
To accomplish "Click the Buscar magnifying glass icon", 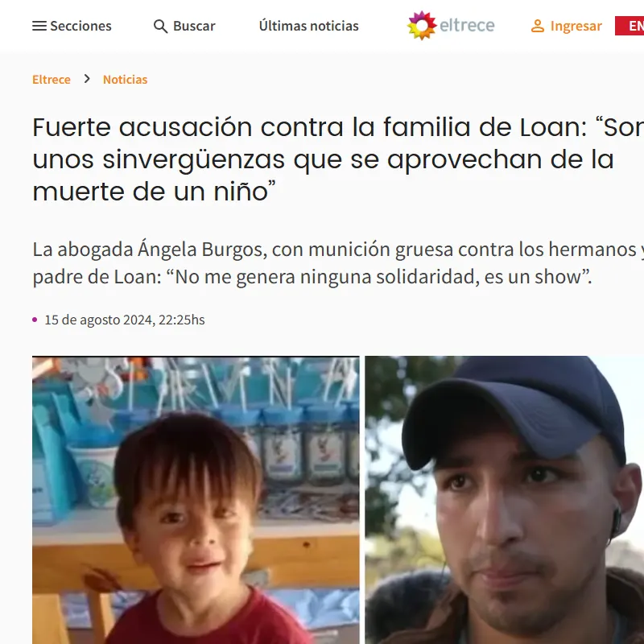I will pos(160,27).
